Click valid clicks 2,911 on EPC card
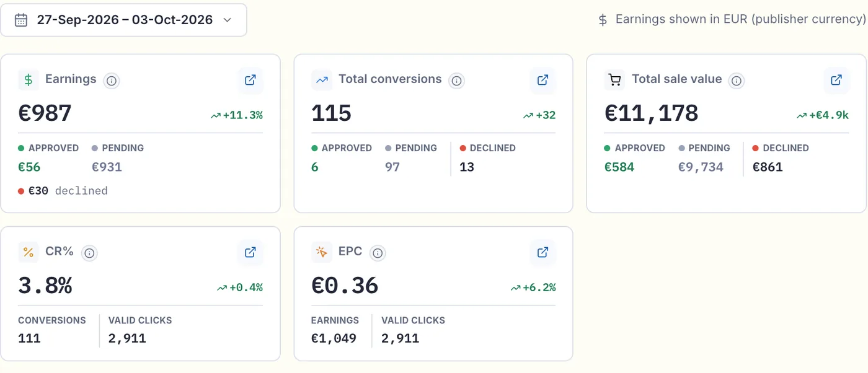868x373 pixels. point(401,338)
